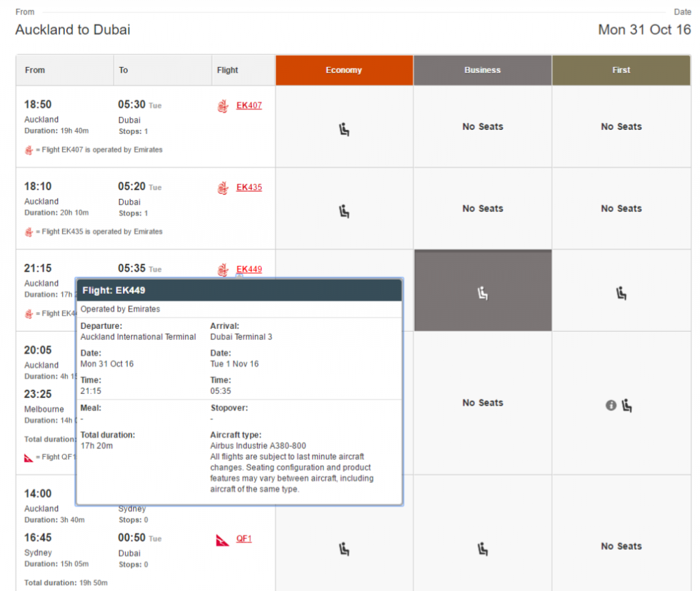Click the Auckland to Dubai route heading
Viewport: 700px width, 591px height.
point(72,29)
